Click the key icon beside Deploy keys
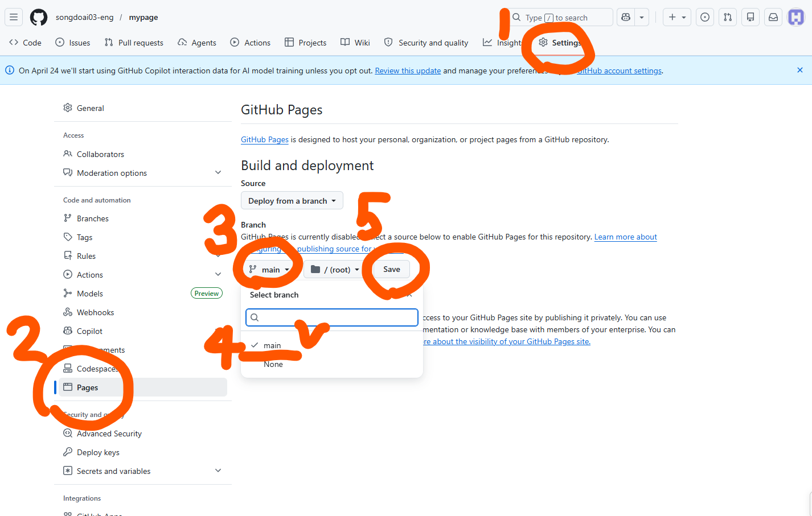 click(x=68, y=452)
